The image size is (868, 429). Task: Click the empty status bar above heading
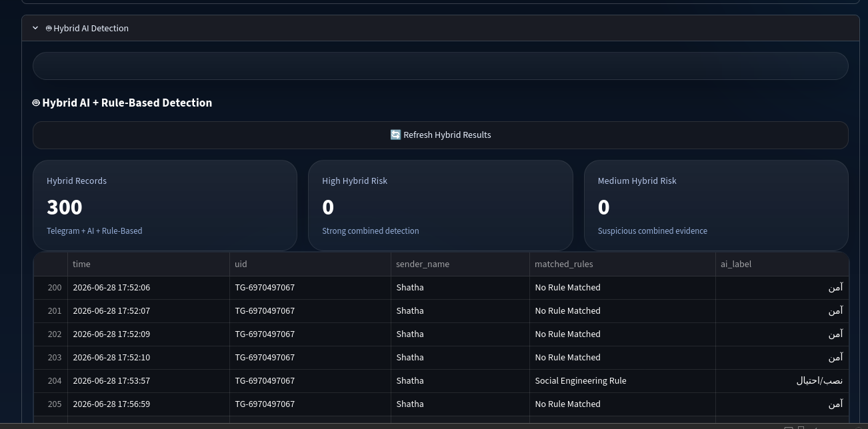(x=440, y=66)
